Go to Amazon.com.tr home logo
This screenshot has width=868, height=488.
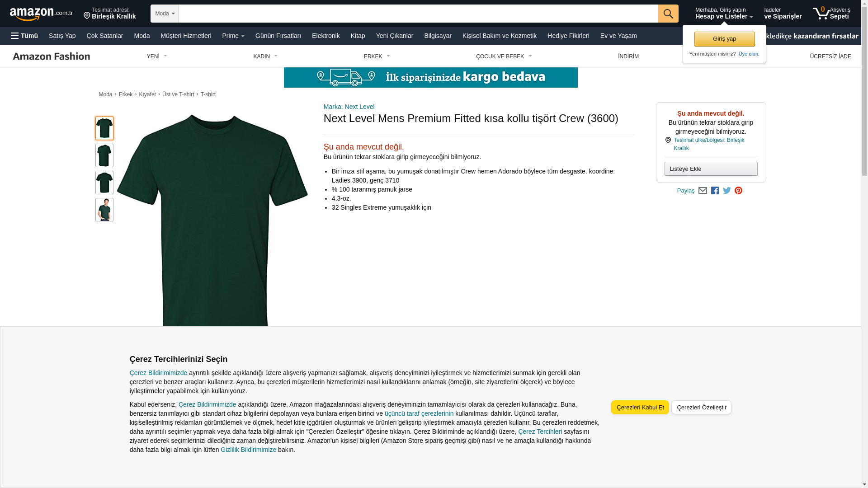41,14
